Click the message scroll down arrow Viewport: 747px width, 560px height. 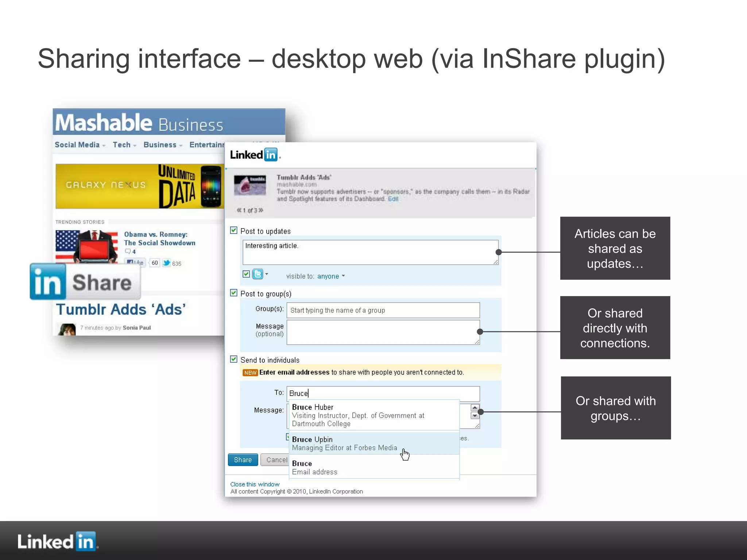475,416
